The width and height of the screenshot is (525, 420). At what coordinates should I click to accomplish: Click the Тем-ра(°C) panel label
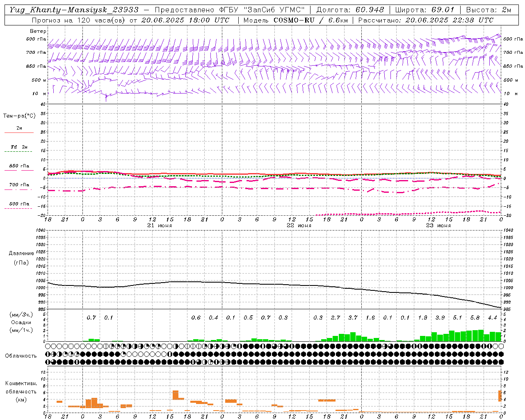[19, 116]
